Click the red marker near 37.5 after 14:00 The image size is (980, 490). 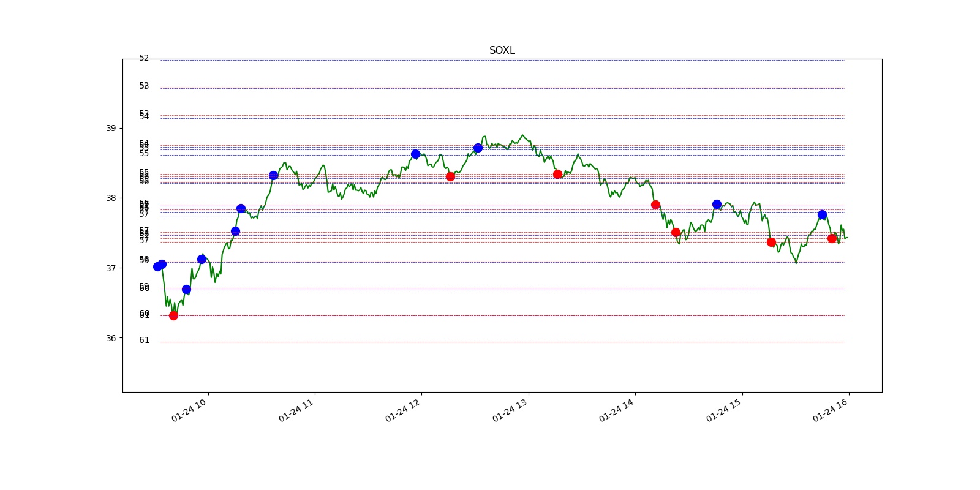point(676,232)
